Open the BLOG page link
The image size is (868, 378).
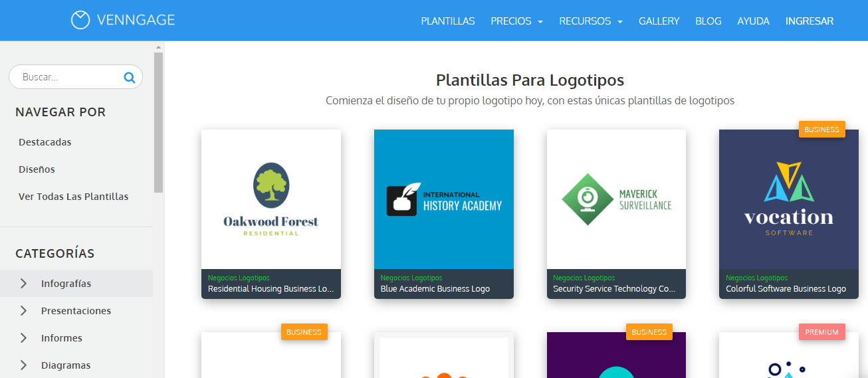coord(708,21)
